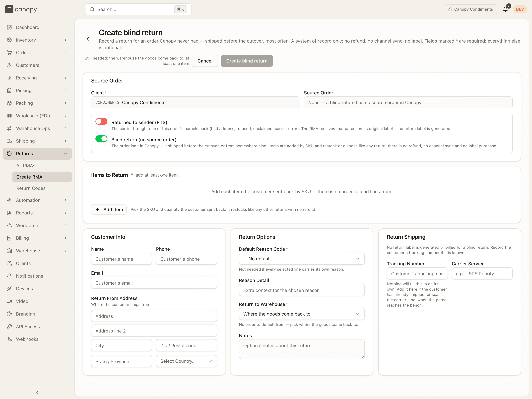The image size is (532, 399).
Task: Click the Cancel button
Action: [x=205, y=61]
